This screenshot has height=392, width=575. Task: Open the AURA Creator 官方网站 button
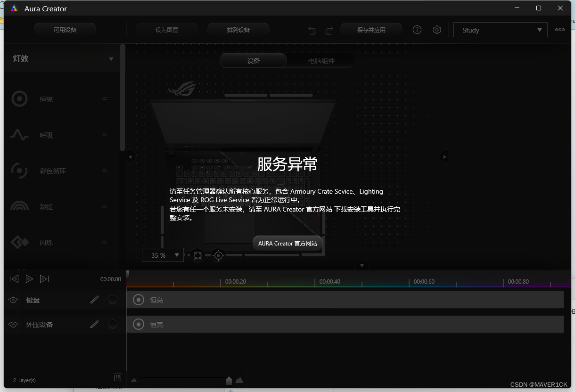[x=287, y=244]
